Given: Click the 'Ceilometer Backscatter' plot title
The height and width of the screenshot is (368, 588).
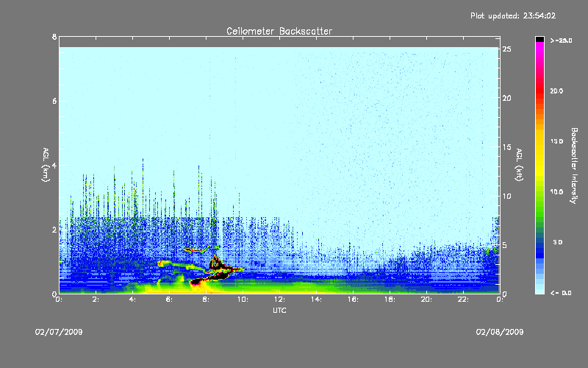Looking at the screenshot, I should (x=279, y=31).
